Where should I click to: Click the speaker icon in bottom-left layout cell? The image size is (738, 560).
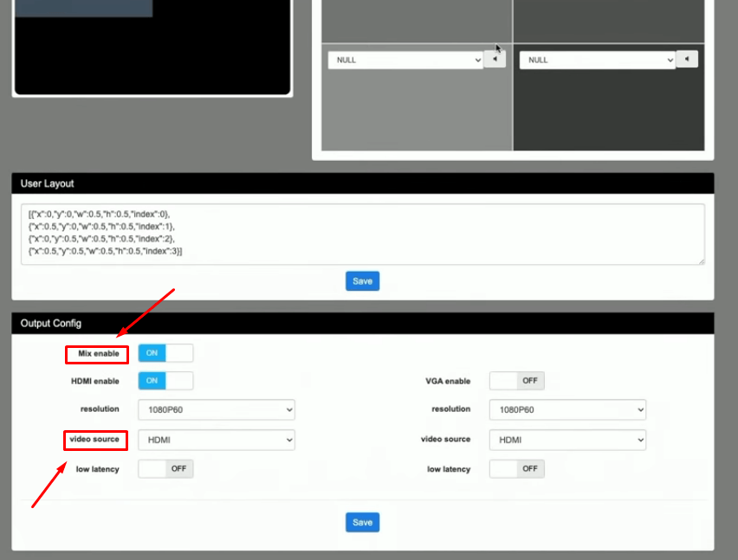click(495, 60)
